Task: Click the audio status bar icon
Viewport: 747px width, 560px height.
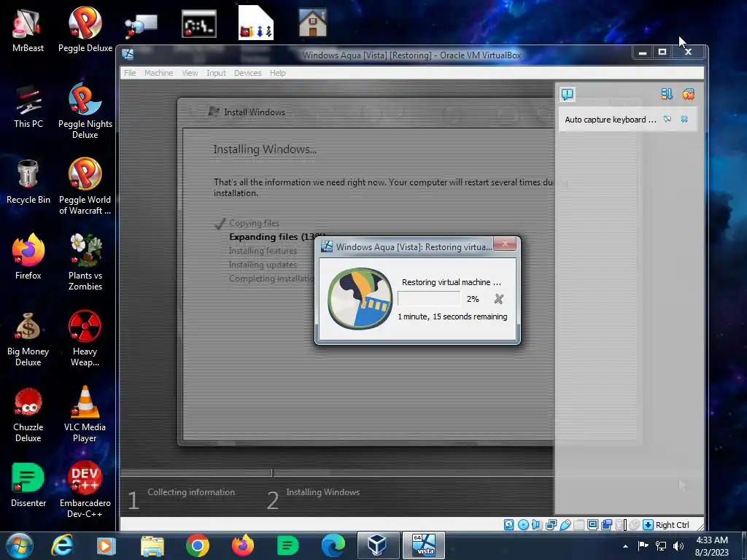Action: [x=537, y=525]
